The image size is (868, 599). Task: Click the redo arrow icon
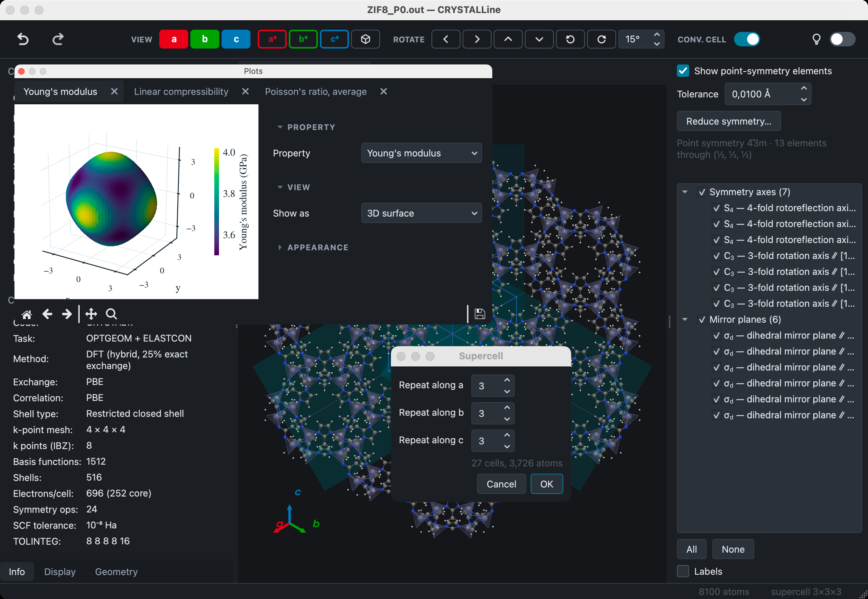(x=58, y=39)
